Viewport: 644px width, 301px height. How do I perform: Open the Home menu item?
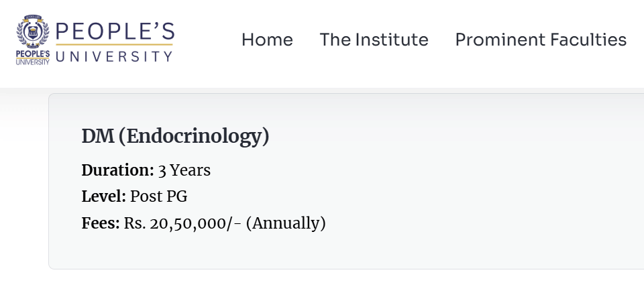pos(267,40)
